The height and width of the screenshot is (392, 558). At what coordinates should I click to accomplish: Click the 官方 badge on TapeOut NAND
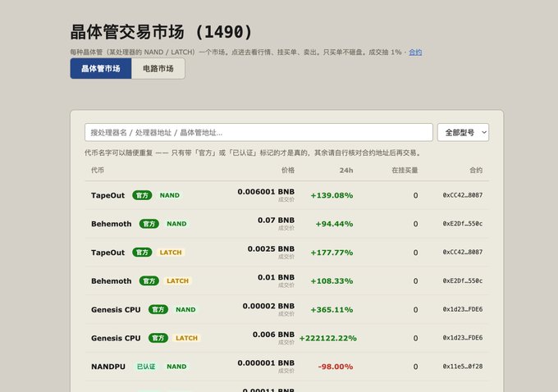(x=142, y=195)
